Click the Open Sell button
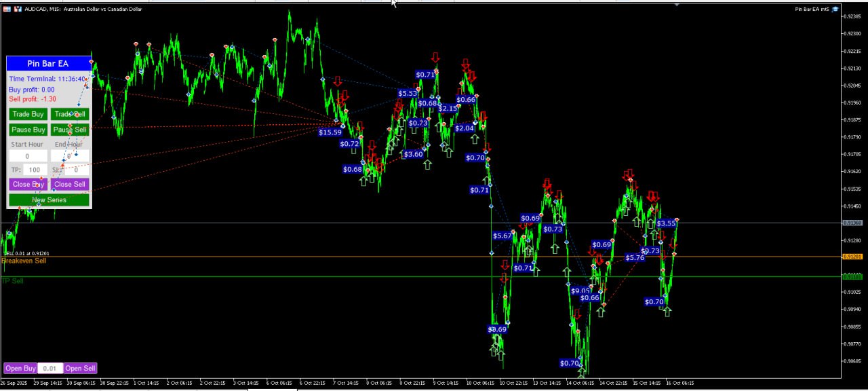The width and height of the screenshot is (868, 391). coord(80,369)
